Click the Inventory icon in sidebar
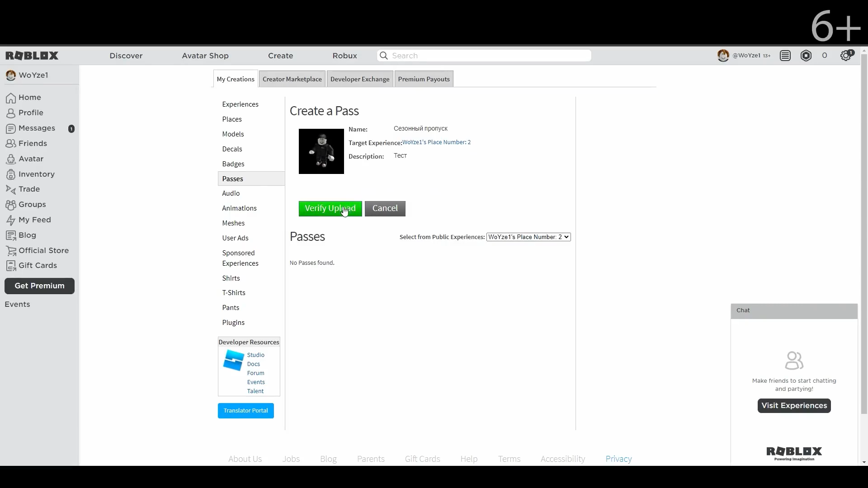 point(11,174)
